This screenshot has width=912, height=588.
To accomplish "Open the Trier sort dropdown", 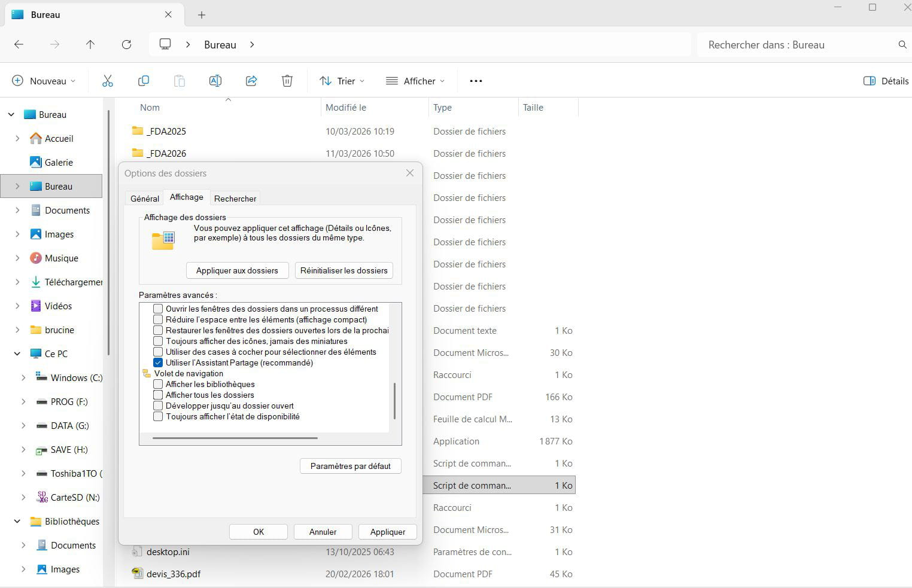I will tap(342, 81).
